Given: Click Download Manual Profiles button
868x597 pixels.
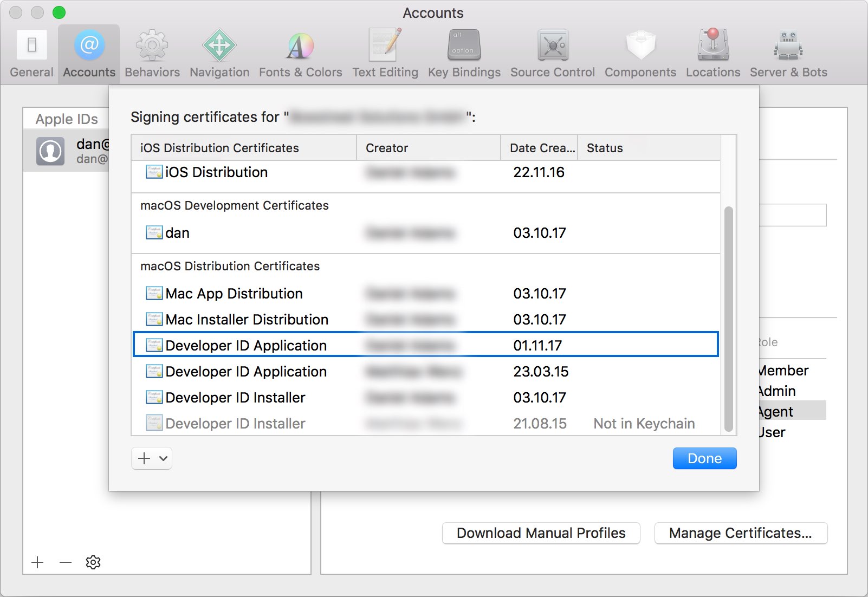Looking at the screenshot, I should click(541, 533).
